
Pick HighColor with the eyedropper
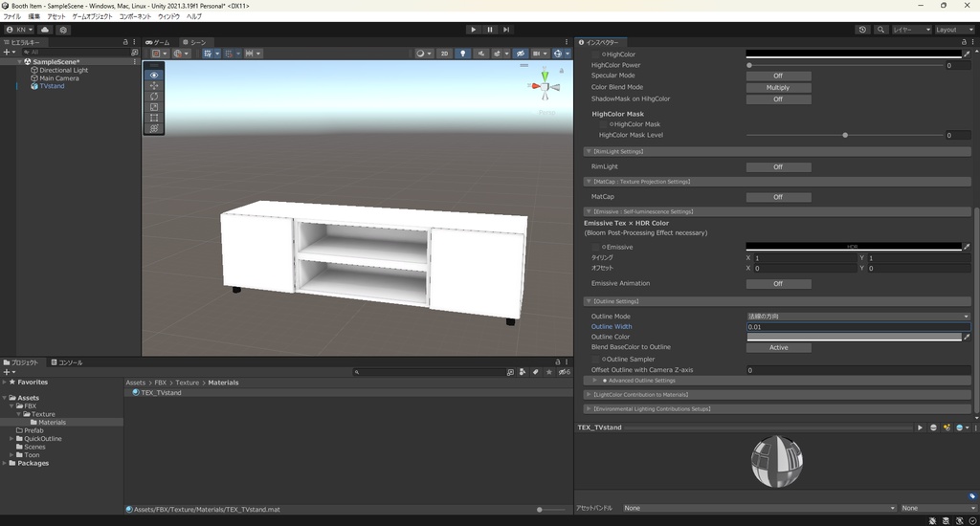pos(967,55)
